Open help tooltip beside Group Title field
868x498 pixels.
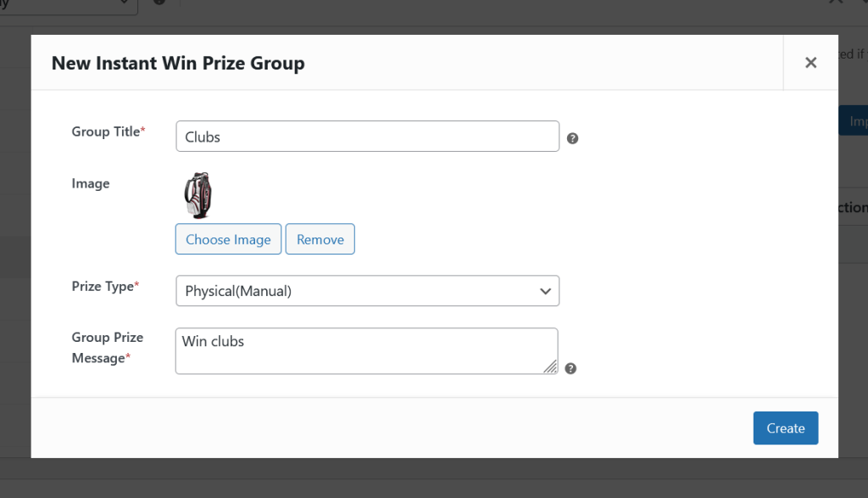[x=572, y=138]
